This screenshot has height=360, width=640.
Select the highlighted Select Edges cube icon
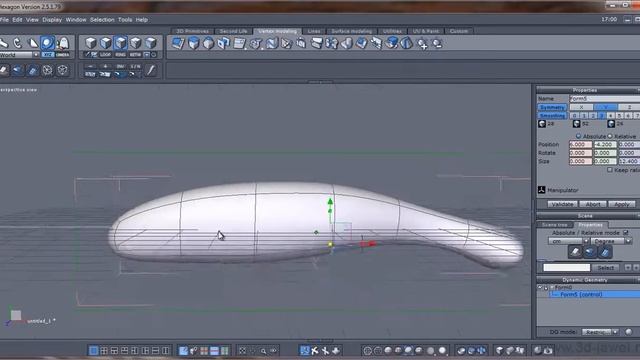coord(121,42)
